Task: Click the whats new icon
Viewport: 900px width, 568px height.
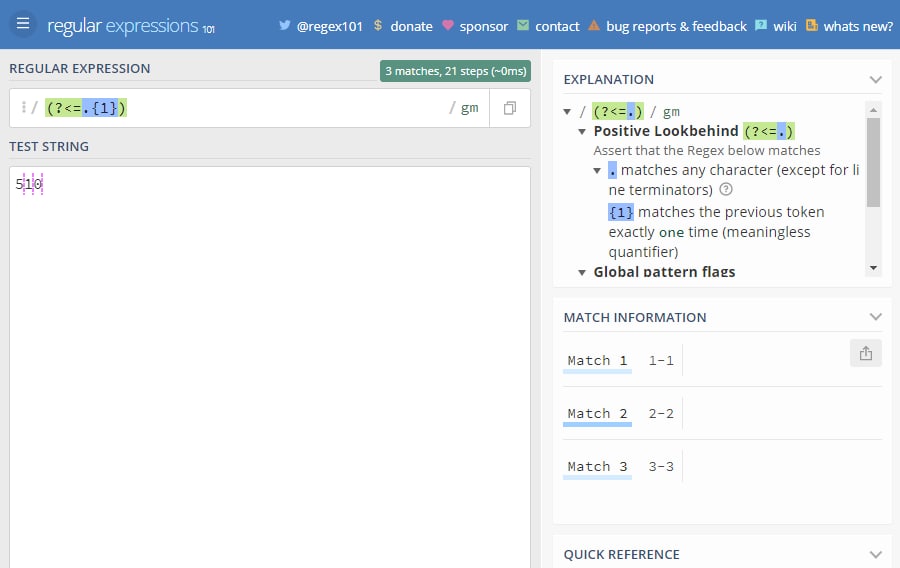Action: (812, 25)
